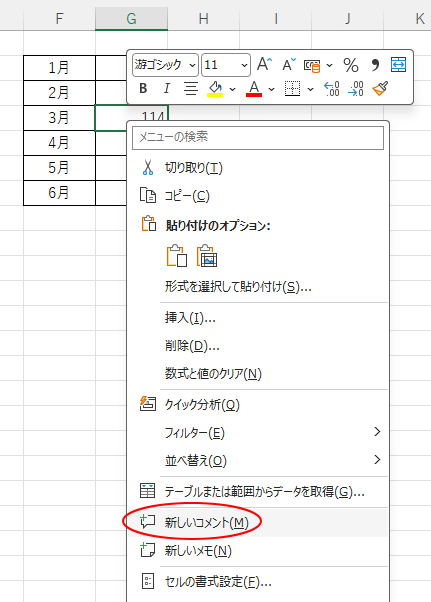Click the Bold button in mini toolbar
The image size is (431, 602).
coord(143,89)
